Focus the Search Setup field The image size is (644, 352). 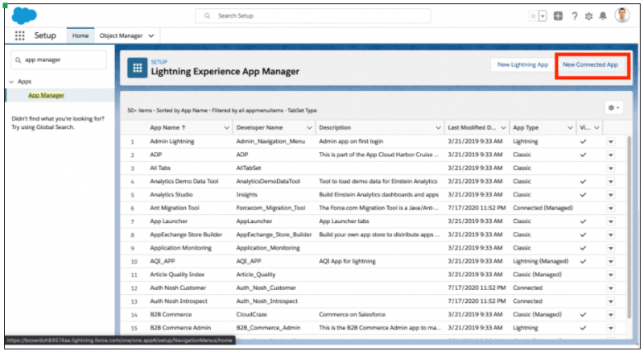313,15
